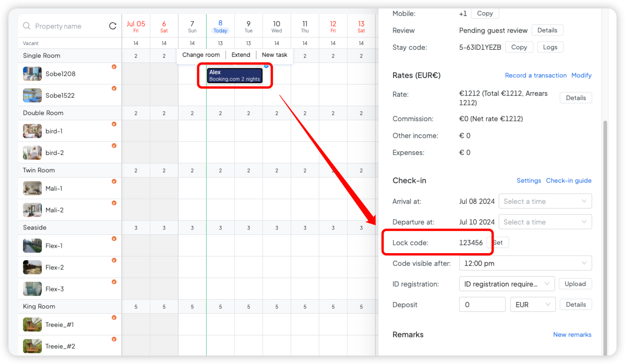Select Alex's Booking.com reservation block
Viewport: 625px width, 364px height.
point(234,76)
